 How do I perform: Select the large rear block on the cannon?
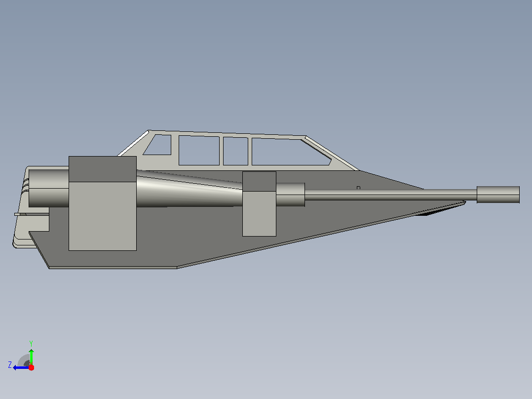point(103,203)
